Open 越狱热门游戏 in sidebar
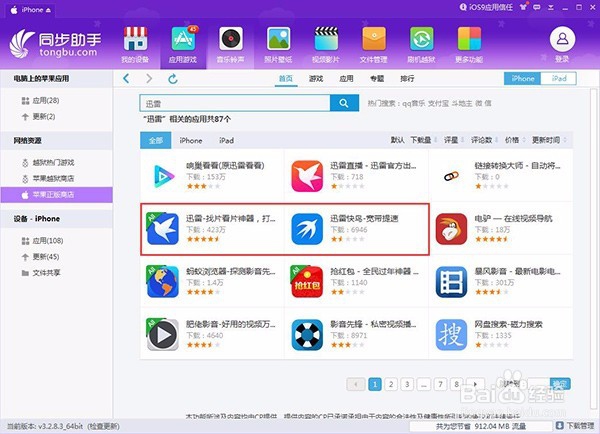 tap(48, 163)
